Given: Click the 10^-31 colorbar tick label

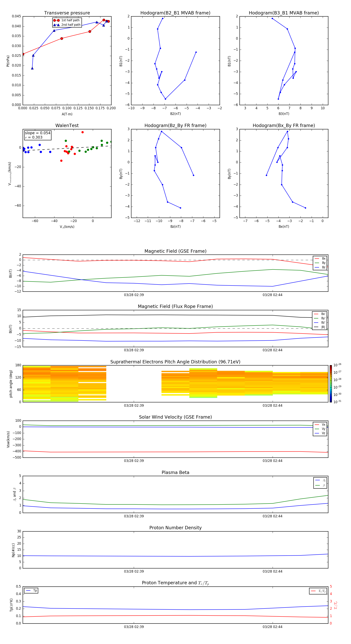Looking at the screenshot, I should 337,402.
